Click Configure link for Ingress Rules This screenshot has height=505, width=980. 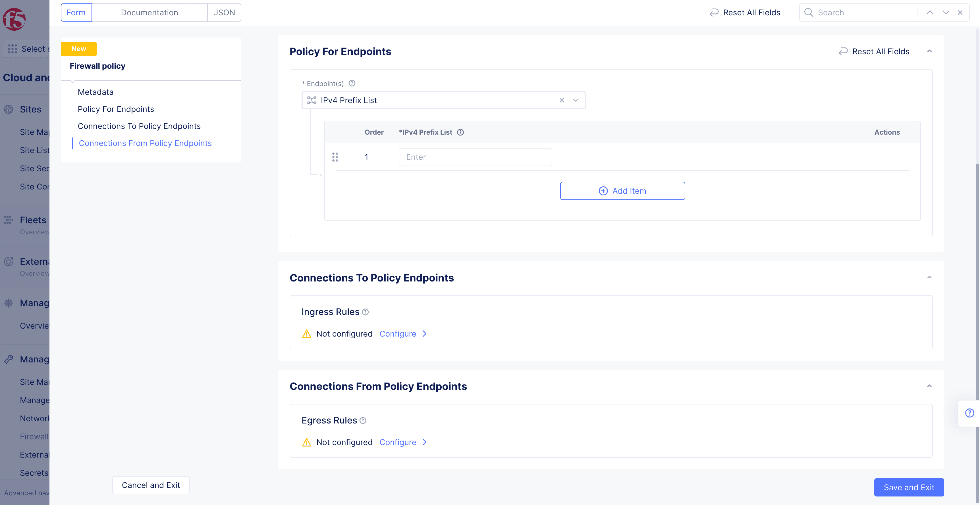point(398,334)
